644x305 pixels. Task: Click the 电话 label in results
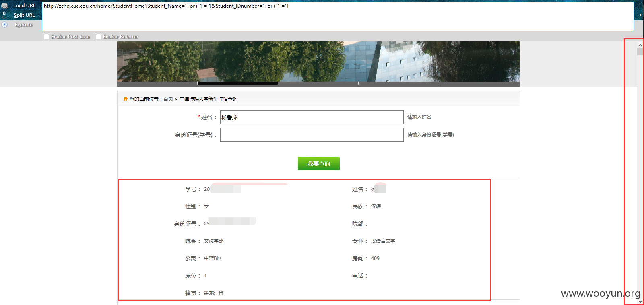(x=360, y=276)
